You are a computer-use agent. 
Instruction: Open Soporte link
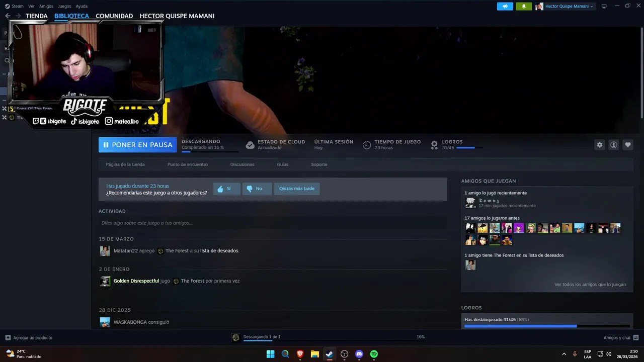pos(319,164)
